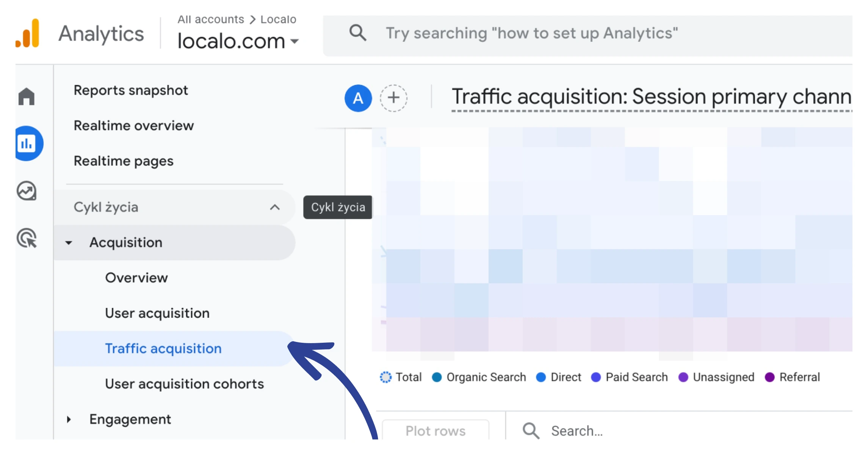Collapse the Cykl życia section
The width and height of the screenshot is (868, 455).
pyautogui.click(x=275, y=207)
